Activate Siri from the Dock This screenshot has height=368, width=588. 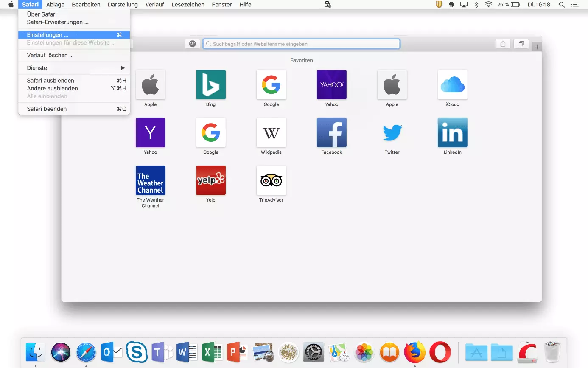pos(61,352)
